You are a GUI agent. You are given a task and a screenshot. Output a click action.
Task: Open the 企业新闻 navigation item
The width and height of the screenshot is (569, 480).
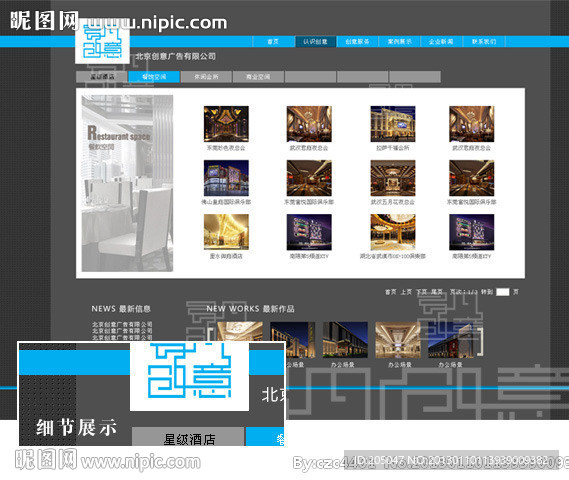coord(441,42)
